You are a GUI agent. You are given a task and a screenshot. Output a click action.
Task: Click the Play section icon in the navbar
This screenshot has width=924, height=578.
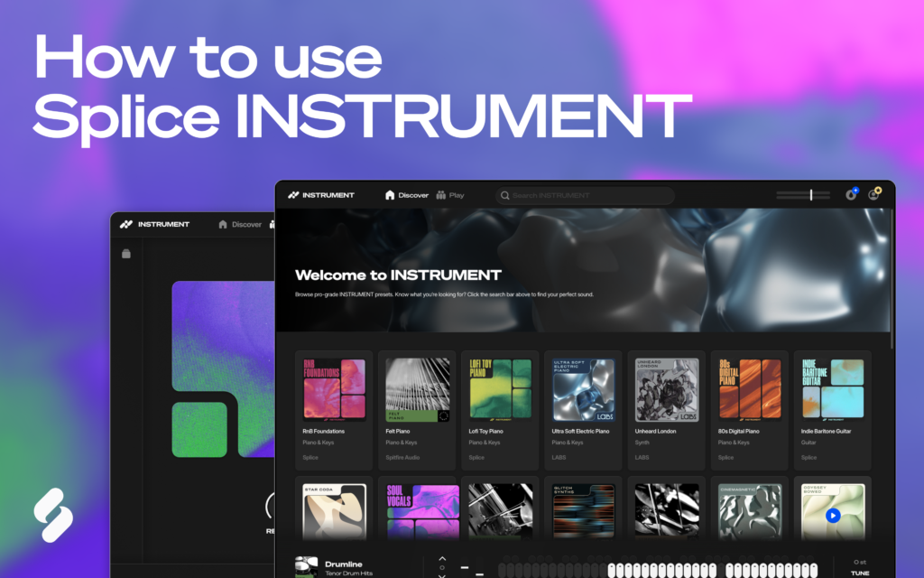tap(440, 195)
